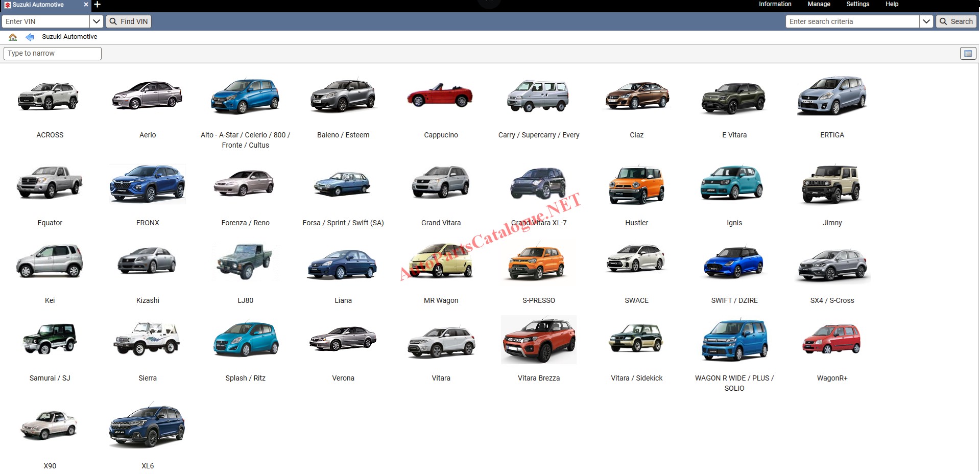Click the Enter VIN input field

pyautogui.click(x=46, y=21)
